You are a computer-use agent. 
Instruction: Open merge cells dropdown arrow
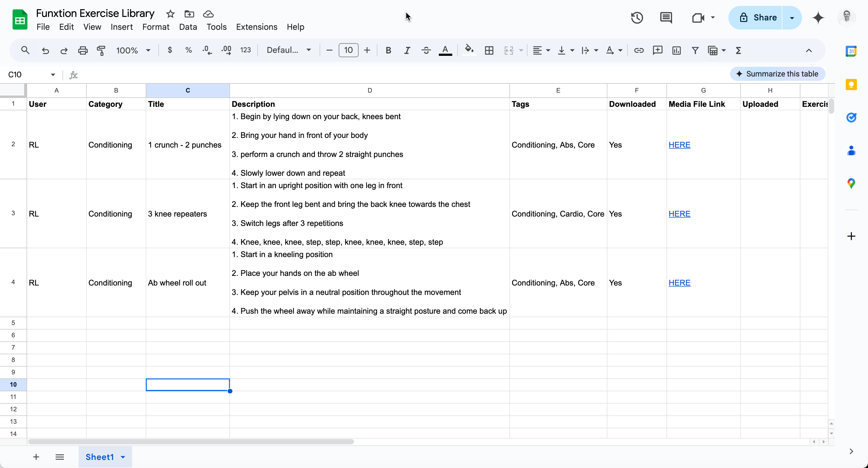pos(521,50)
